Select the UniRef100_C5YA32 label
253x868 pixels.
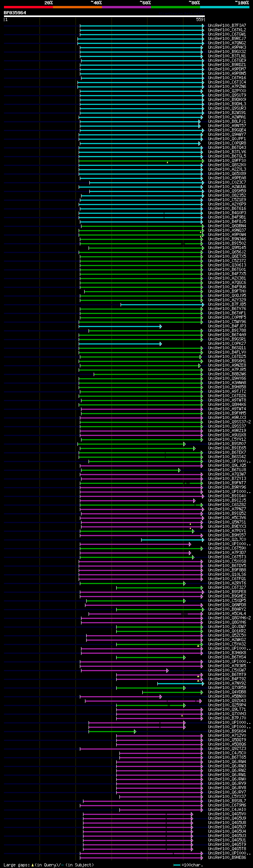227,644
